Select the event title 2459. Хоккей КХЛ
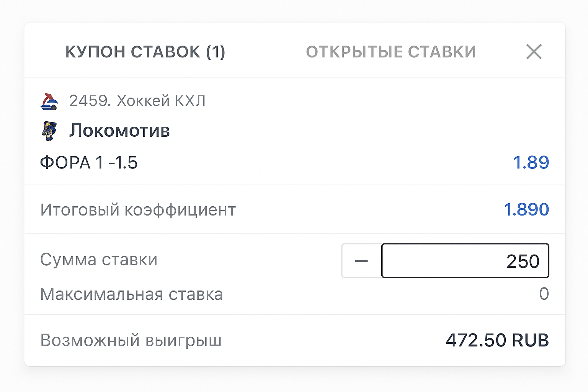Viewport: 588px width, 392px height. (137, 101)
